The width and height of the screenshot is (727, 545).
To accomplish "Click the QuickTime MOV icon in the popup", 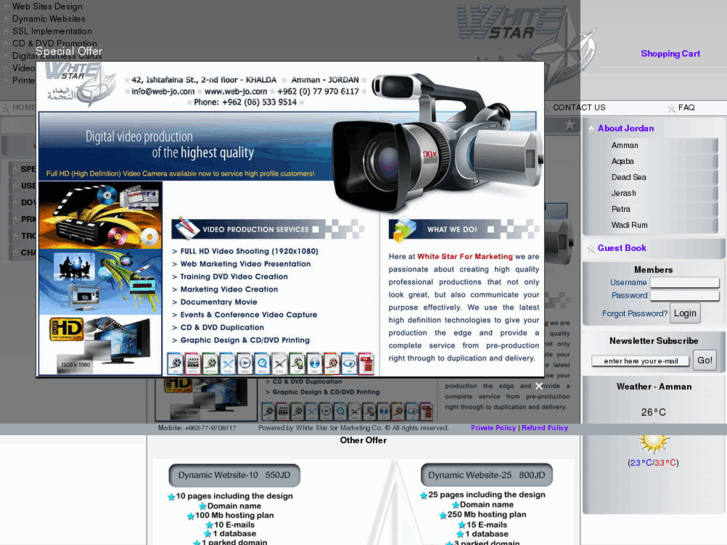I will (262, 363).
